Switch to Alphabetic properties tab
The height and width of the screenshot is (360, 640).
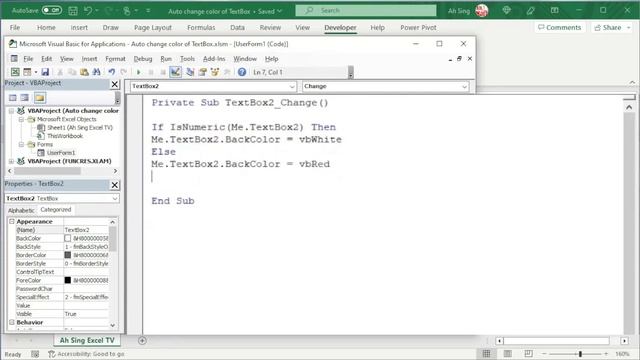(x=22, y=210)
